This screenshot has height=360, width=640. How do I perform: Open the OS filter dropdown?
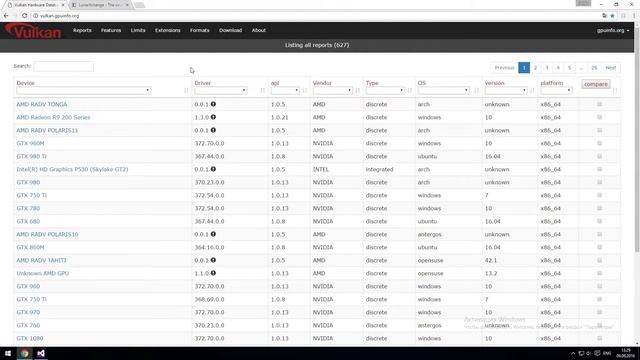point(444,91)
